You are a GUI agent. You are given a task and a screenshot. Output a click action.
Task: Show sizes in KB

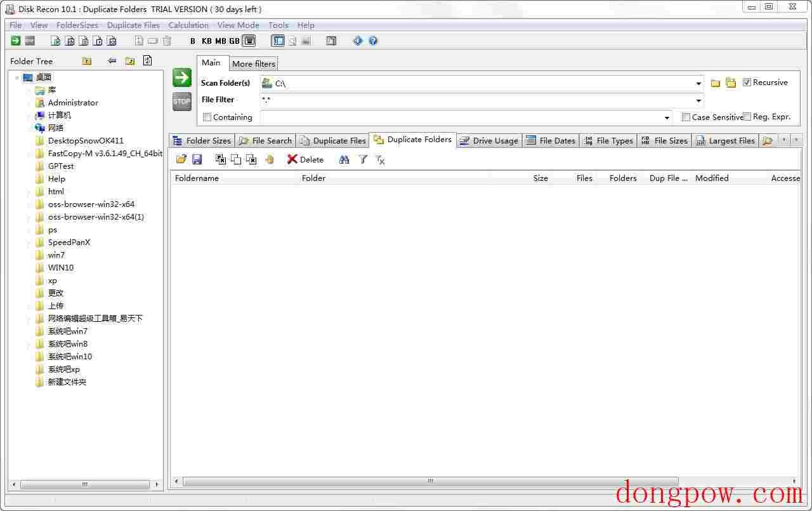[x=207, y=41]
